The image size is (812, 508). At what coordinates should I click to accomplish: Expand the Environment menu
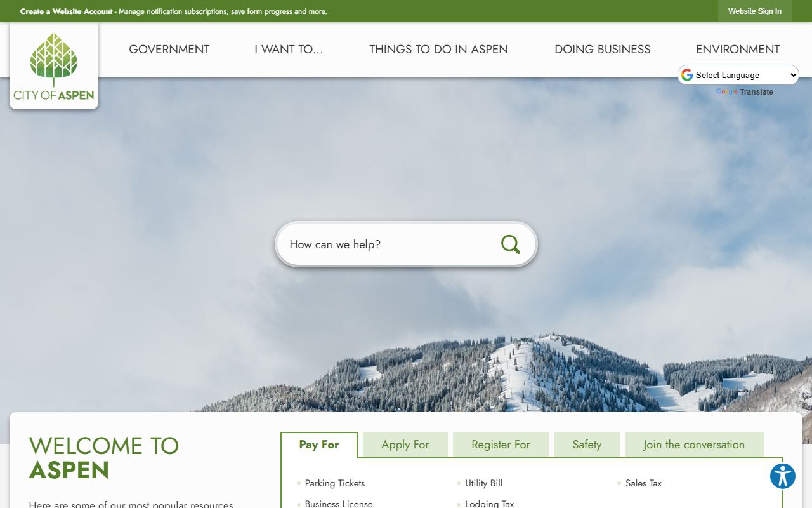(737, 50)
